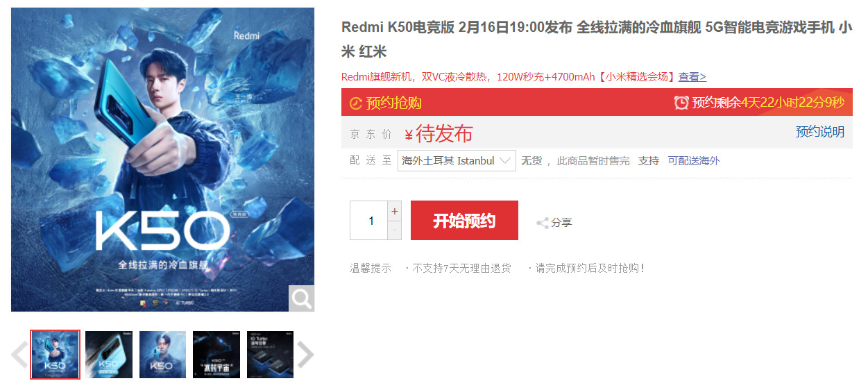Image resolution: width=868 pixels, height=390 pixels.
Task: Click the clock icon beside 预约抢购
Action: pos(355,103)
